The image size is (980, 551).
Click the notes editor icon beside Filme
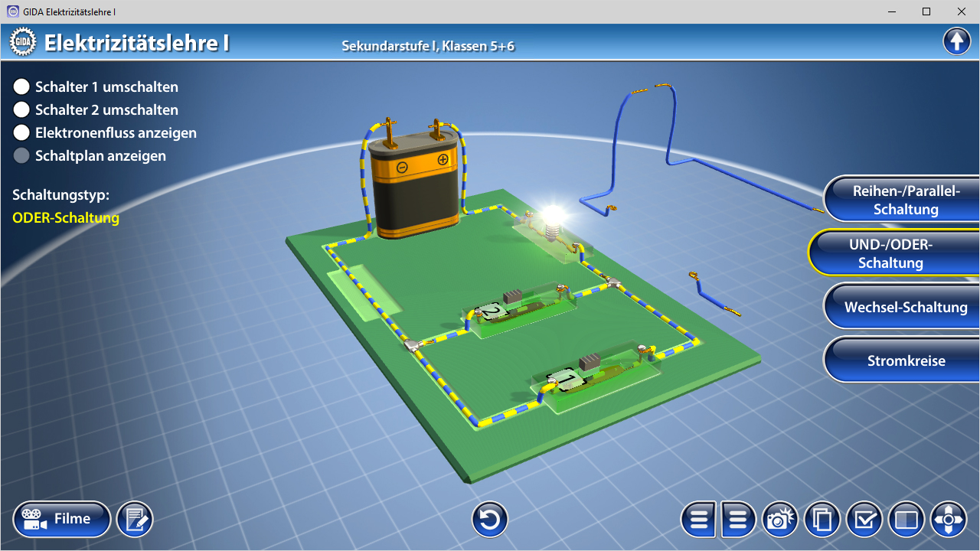(x=135, y=520)
